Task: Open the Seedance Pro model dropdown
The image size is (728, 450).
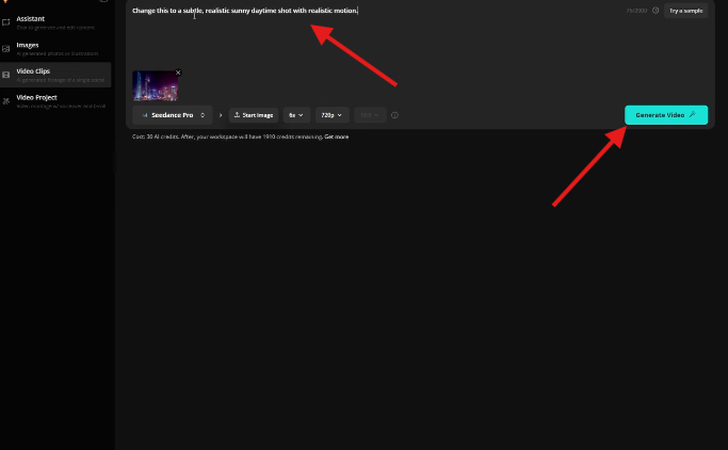Action: (172, 115)
